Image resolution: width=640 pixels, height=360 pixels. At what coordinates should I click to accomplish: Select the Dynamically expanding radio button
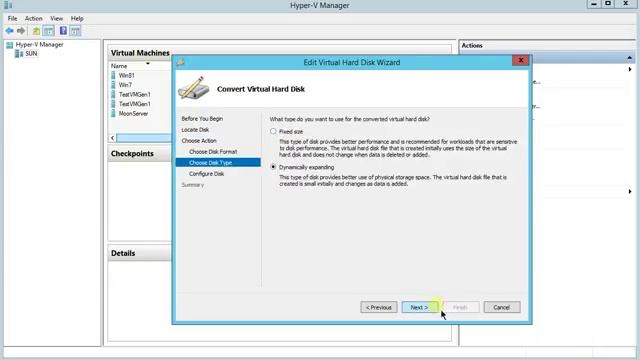(x=273, y=167)
